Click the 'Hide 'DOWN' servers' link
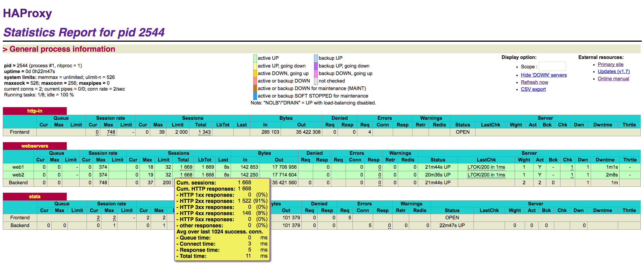This screenshot has height=266, width=644. click(543, 75)
